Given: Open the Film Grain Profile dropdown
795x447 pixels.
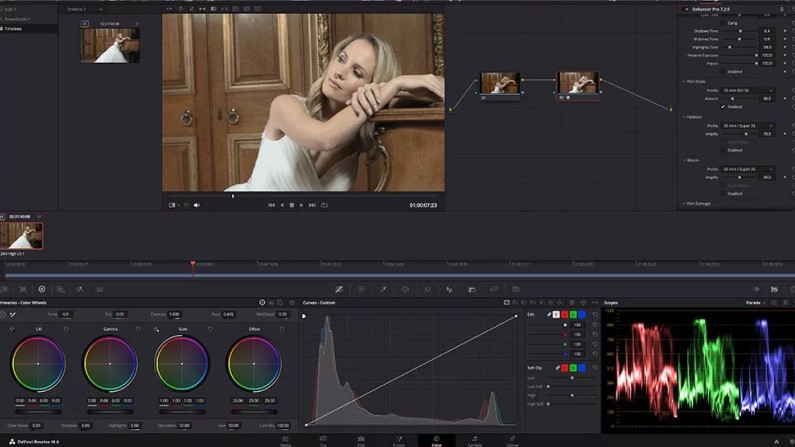Looking at the screenshot, I should (x=748, y=91).
